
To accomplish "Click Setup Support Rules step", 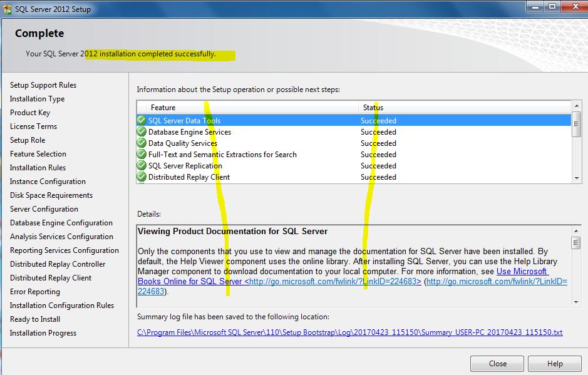I will [x=43, y=85].
